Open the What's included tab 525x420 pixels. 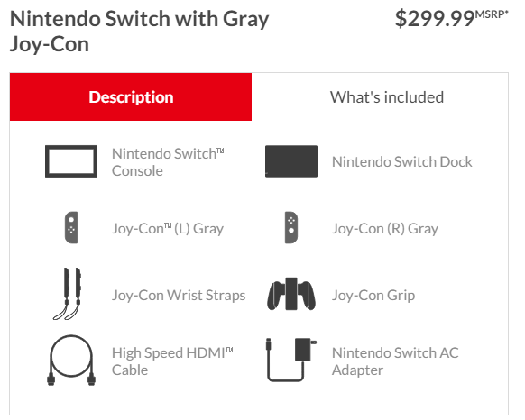387,97
